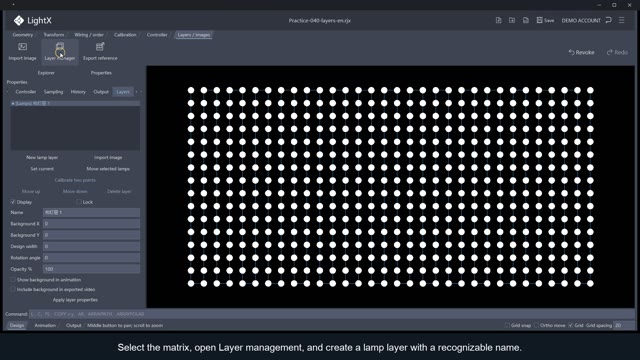640x360 pixels.
Task: Switch to the Calibration tab
Action: [x=125, y=35]
